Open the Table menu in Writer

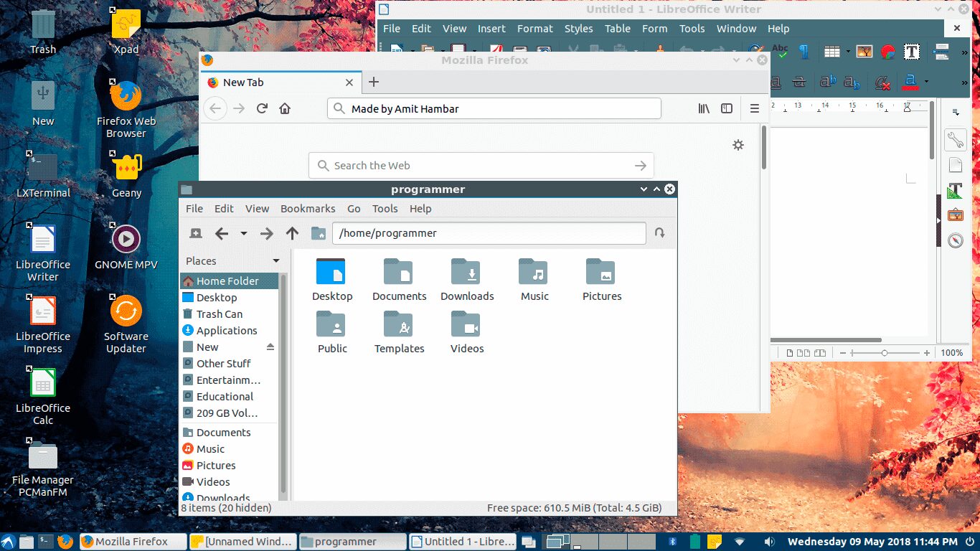[617, 29]
